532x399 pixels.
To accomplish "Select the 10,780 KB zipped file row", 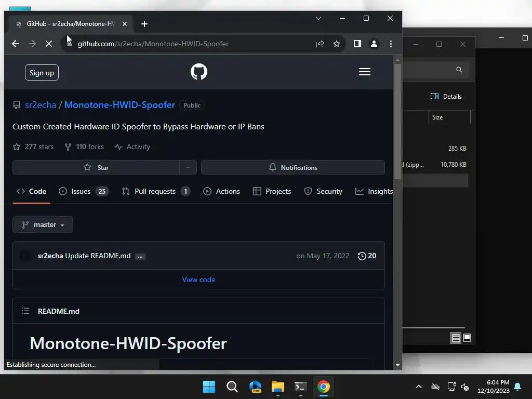I will pyautogui.click(x=436, y=165).
